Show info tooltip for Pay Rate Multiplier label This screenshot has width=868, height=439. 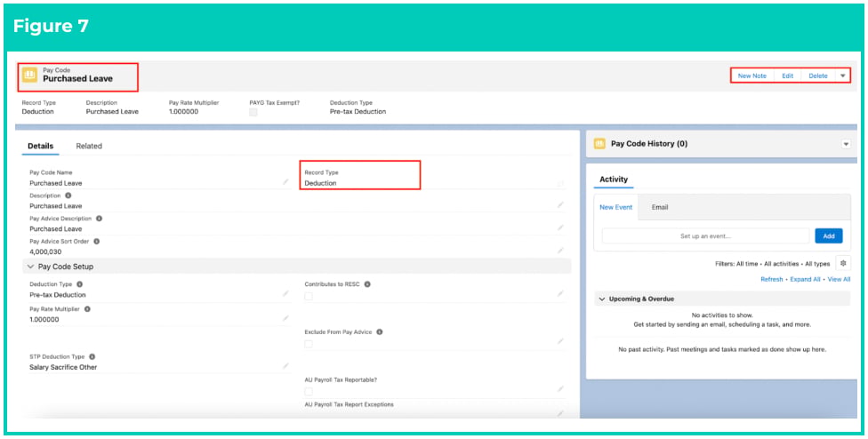pos(87,309)
